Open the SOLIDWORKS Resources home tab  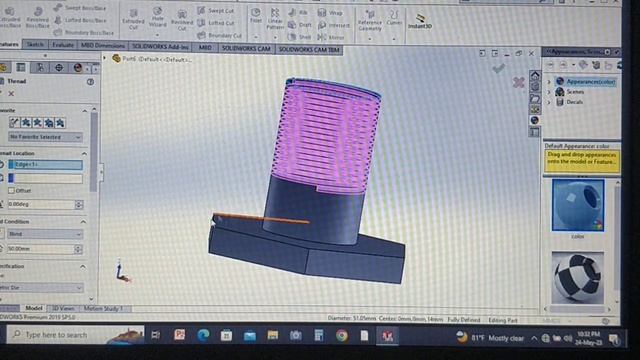tap(535, 76)
